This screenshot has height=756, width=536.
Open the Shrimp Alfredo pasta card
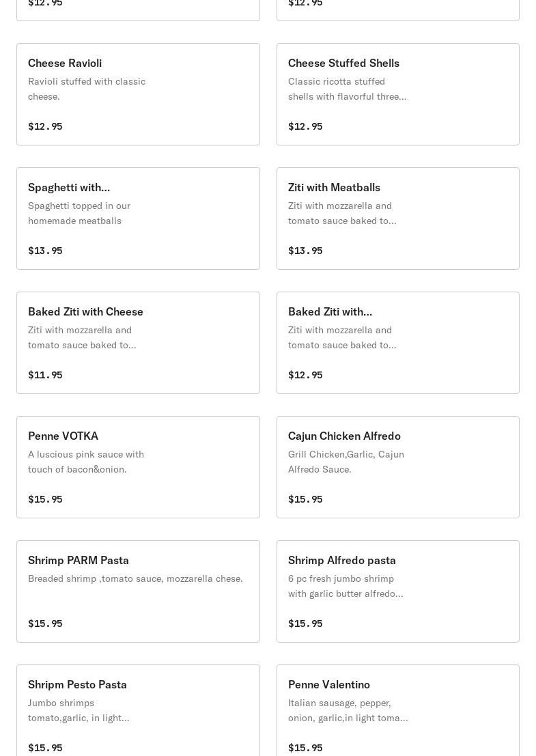coord(342,560)
